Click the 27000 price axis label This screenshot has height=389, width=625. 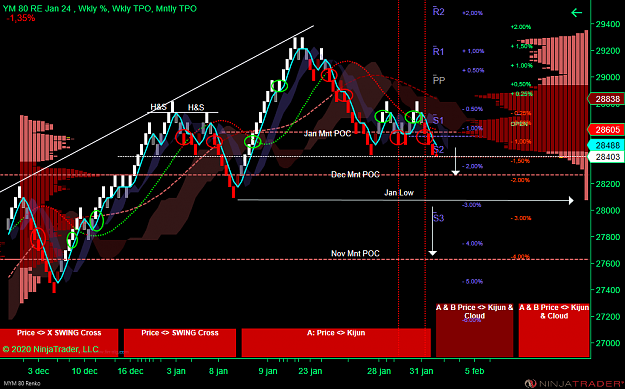(x=607, y=343)
